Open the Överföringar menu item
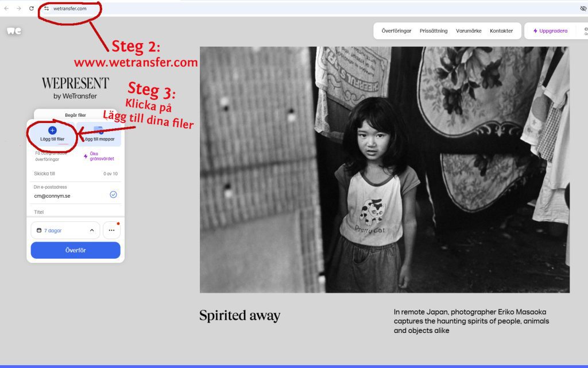 tap(396, 31)
